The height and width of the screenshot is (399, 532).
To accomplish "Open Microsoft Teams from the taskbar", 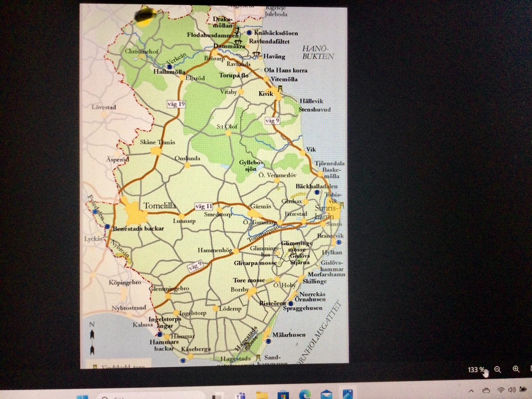I will coord(241,396).
